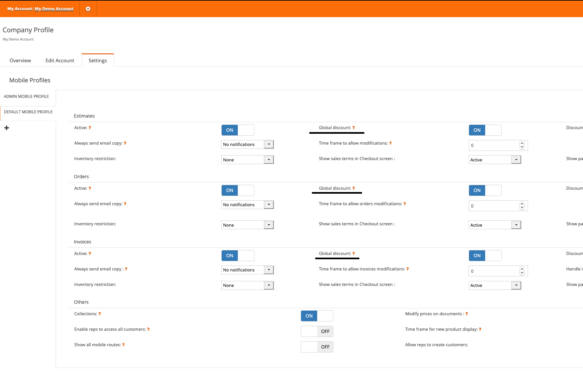
Task: Select Admin Mobile Profile in sidebar
Action: pyautogui.click(x=26, y=97)
